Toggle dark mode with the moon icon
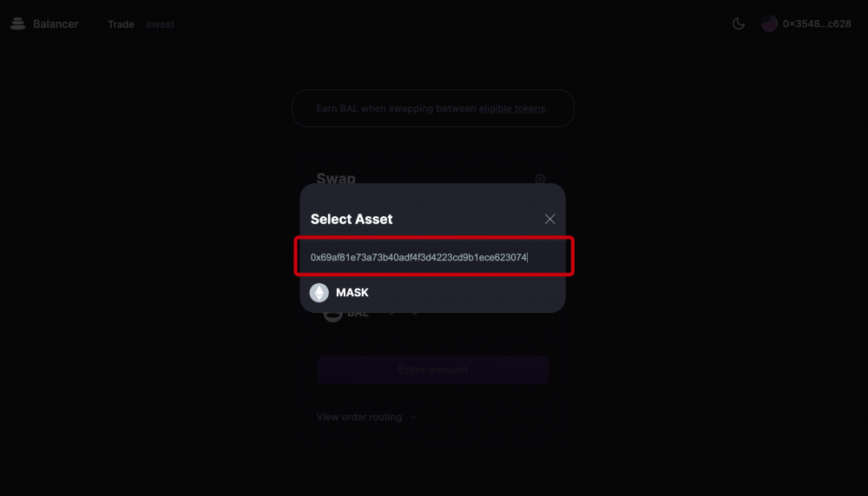The image size is (868, 496). 739,24
